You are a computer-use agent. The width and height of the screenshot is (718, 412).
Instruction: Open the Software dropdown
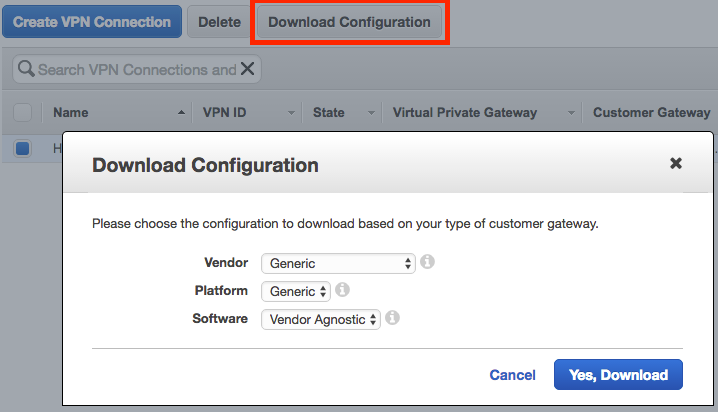click(320, 319)
